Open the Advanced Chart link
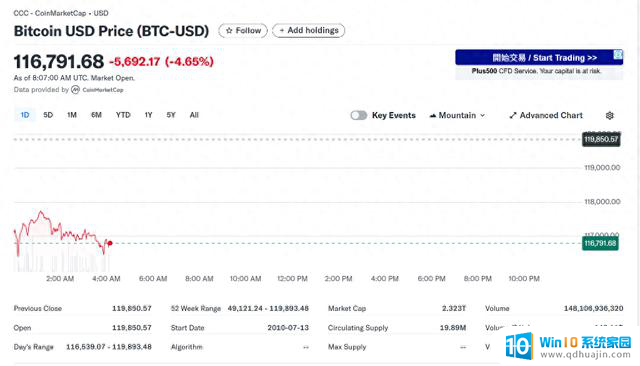Image resolution: width=640 pixels, height=366 pixels. pyautogui.click(x=546, y=115)
